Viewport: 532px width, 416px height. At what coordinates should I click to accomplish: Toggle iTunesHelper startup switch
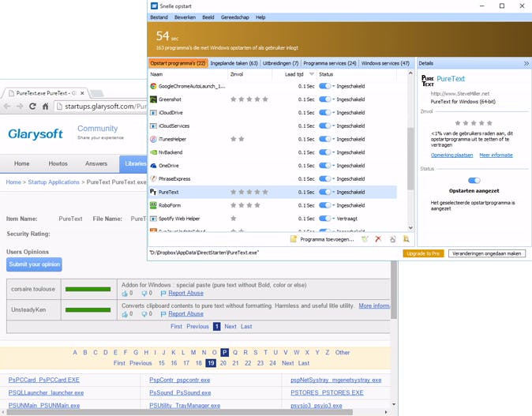pos(324,139)
